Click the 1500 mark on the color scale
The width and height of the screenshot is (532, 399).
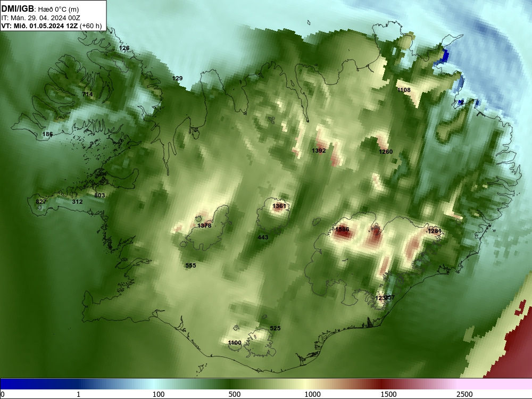click(388, 394)
